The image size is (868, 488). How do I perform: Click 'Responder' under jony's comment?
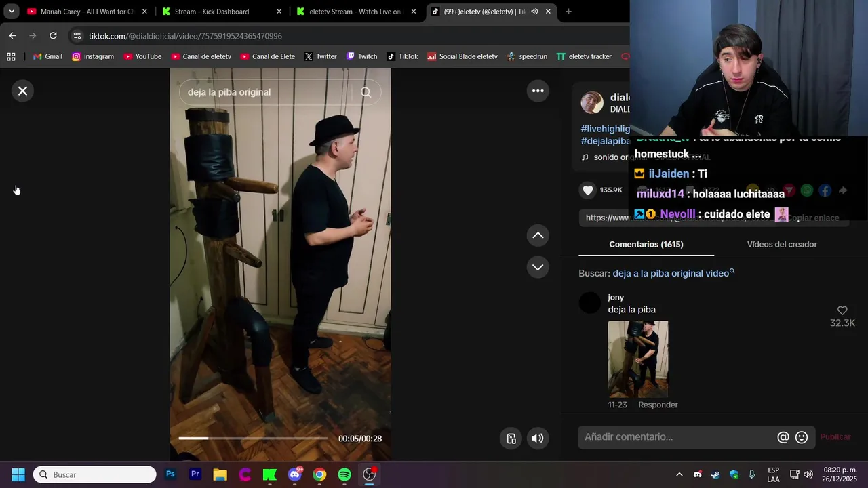pos(658,405)
